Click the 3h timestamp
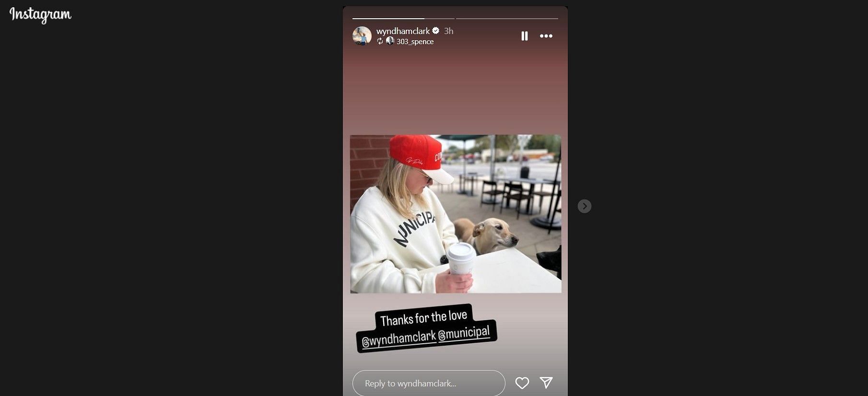The image size is (868, 396). (x=448, y=31)
